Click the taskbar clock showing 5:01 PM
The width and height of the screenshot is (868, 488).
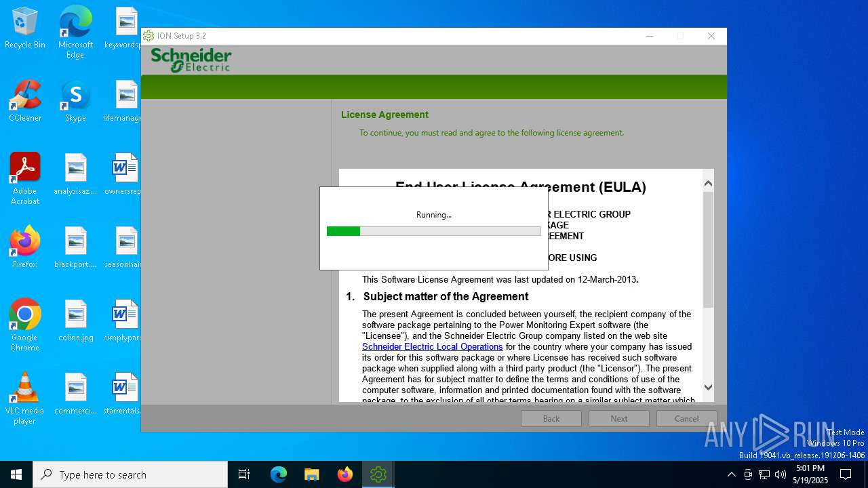tap(810, 474)
